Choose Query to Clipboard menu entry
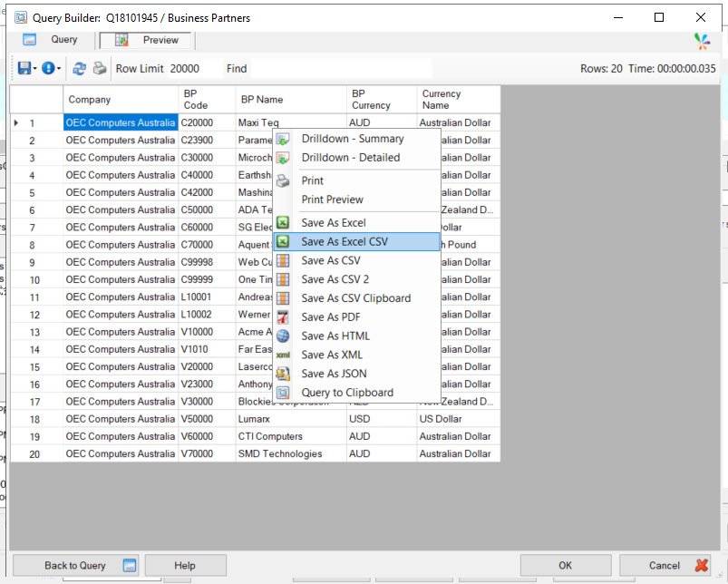 coord(356,393)
